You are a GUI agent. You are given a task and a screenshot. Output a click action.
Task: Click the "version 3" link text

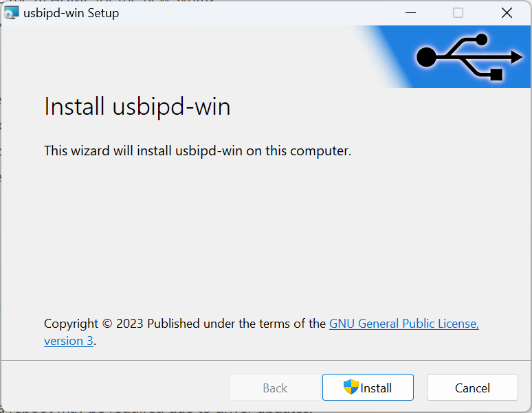pyautogui.click(x=69, y=341)
